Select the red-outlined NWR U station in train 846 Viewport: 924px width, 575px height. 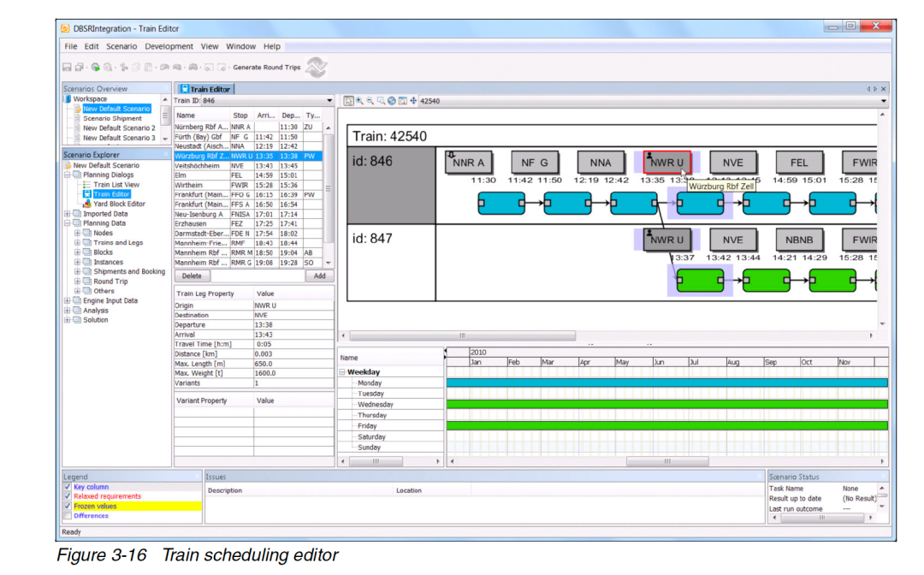[667, 163]
